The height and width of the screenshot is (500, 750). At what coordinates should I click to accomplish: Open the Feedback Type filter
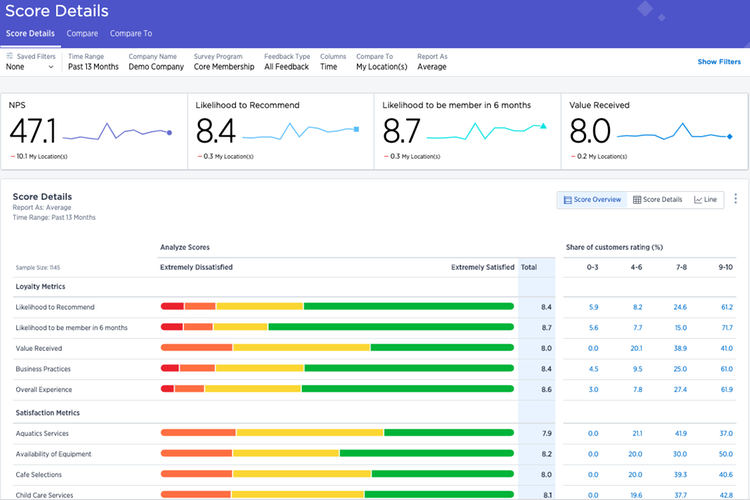[x=287, y=67]
